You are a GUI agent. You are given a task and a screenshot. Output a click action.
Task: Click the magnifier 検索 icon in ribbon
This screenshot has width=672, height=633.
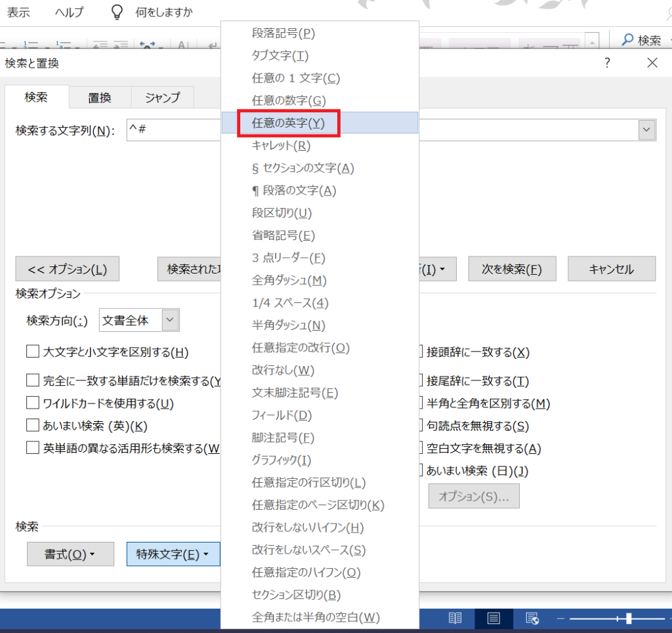(x=628, y=41)
